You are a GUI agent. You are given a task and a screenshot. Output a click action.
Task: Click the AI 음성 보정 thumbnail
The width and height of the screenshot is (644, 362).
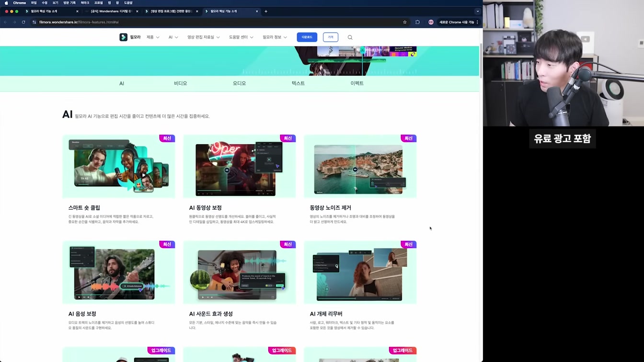119,272
